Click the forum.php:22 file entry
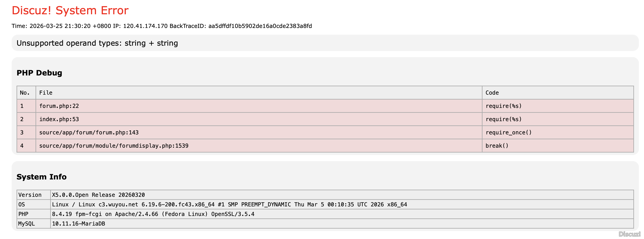 59,106
